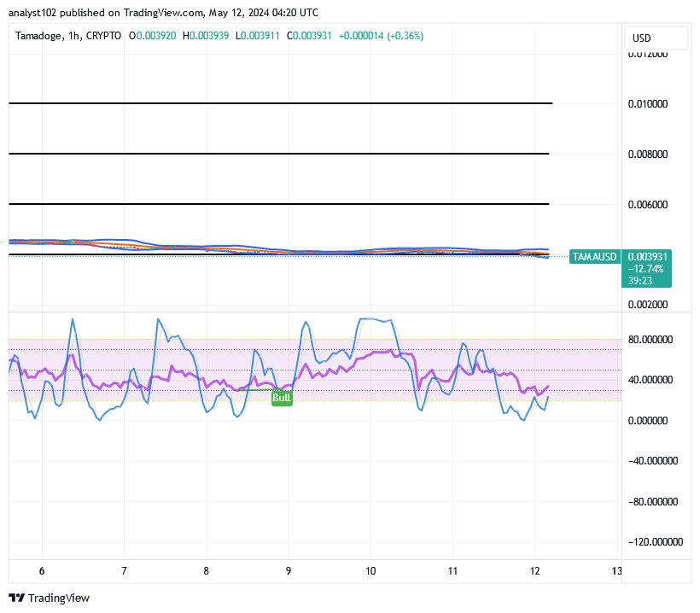700x613 pixels.
Task: Click the -12.74% change in price box
Action: point(645,269)
